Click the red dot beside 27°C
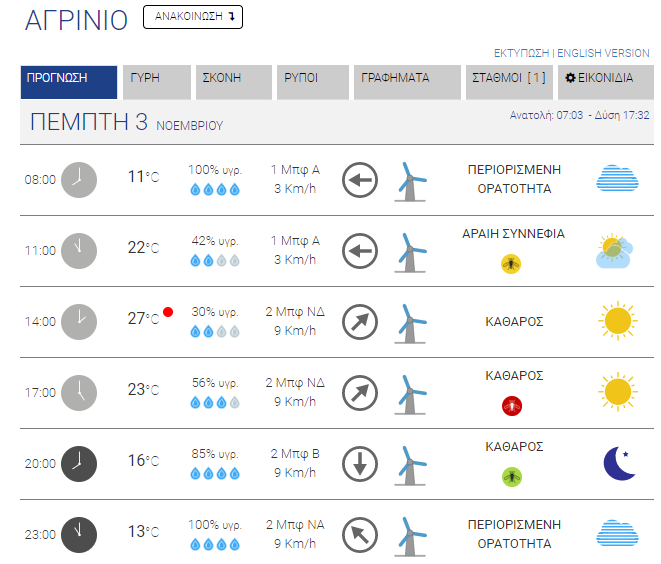 [168, 313]
